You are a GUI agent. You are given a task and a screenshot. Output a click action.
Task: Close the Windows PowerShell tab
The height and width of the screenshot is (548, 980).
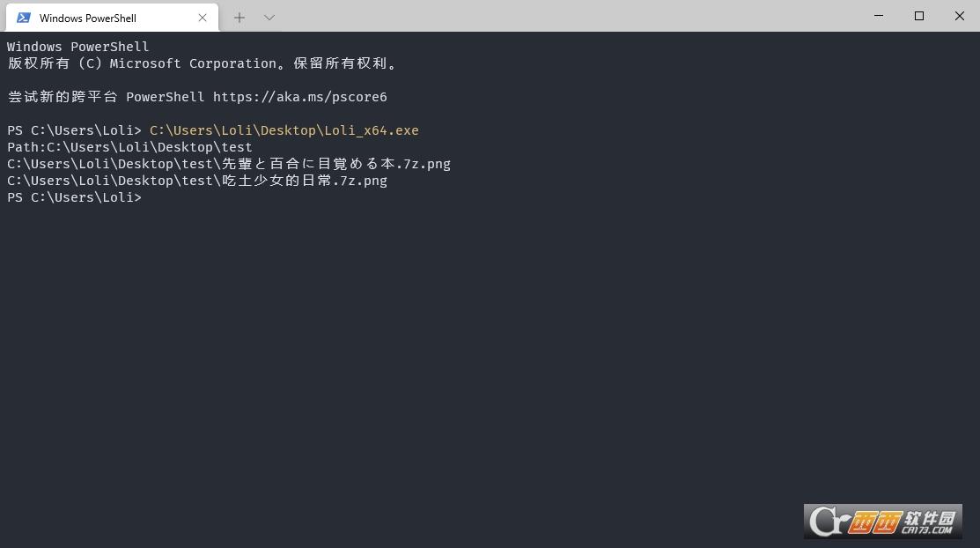pyautogui.click(x=203, y=18)
